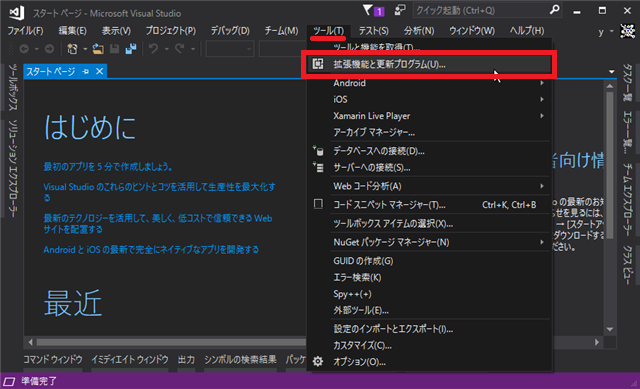Click the データベースへの接続 icon

318,151
